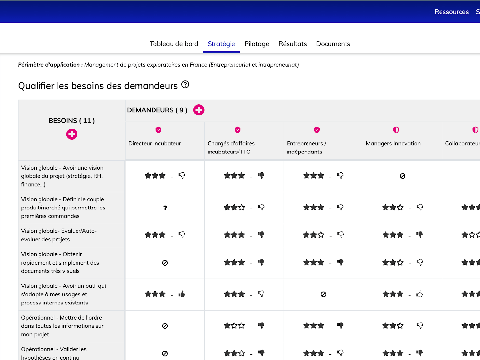This screenshot has width=480, height=360.
Task: Open the Tableau de bord tab
Action: click(174, 44)
